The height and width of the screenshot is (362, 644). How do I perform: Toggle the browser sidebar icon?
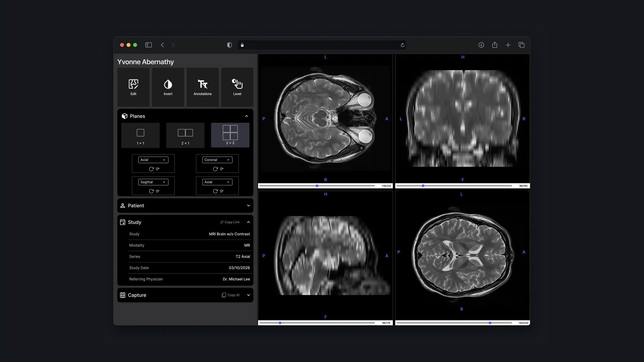149,45
